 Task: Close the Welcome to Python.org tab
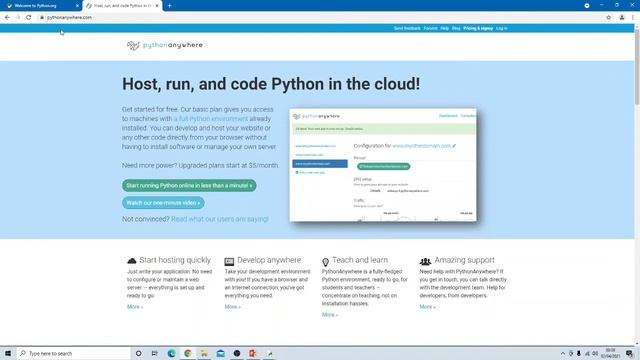[x=77, y=6]
